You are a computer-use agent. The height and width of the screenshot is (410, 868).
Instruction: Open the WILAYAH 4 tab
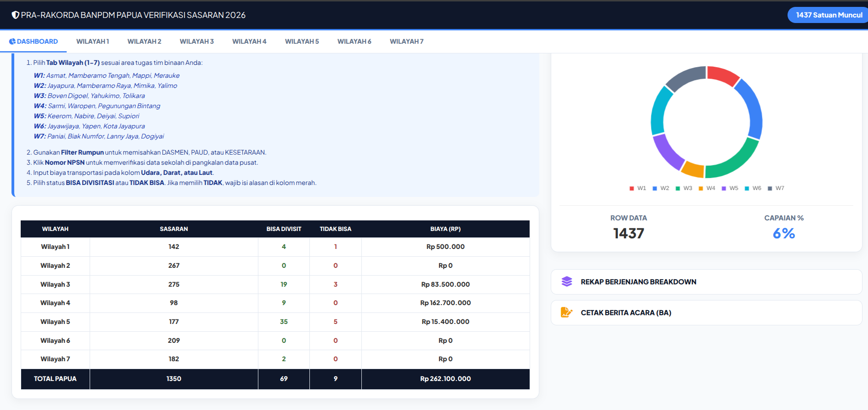249,41
